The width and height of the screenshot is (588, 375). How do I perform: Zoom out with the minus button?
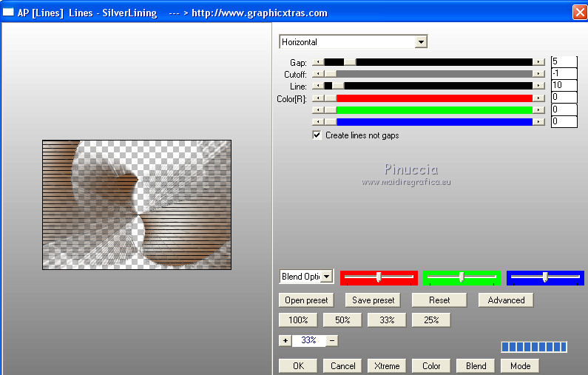[x=332, y=340]
